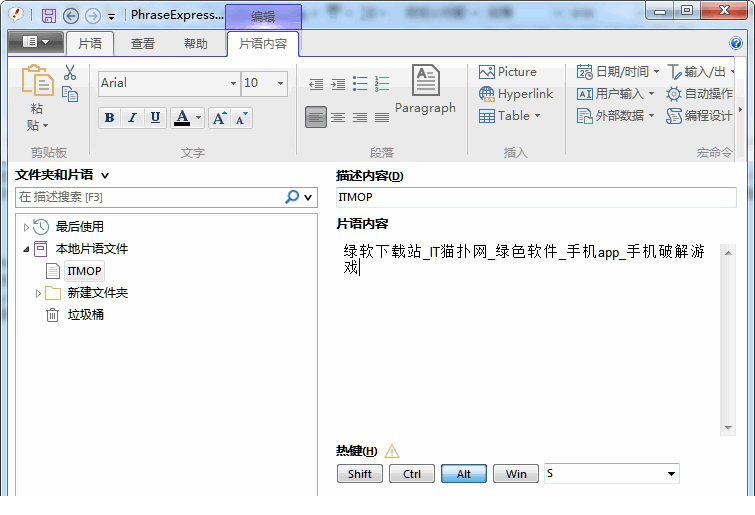
Task: Open the 编程设计 macro menu
Action: tap(700, 116)
